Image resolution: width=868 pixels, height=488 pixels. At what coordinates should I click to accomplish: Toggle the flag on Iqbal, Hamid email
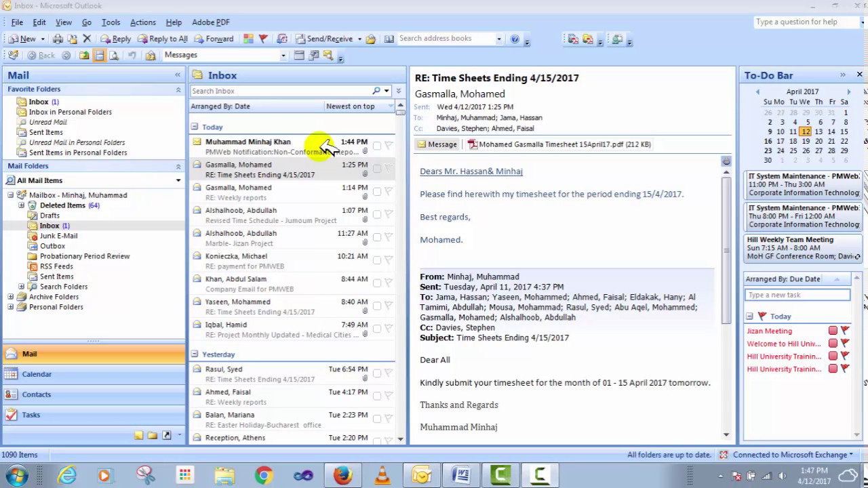tap(389, 329)
